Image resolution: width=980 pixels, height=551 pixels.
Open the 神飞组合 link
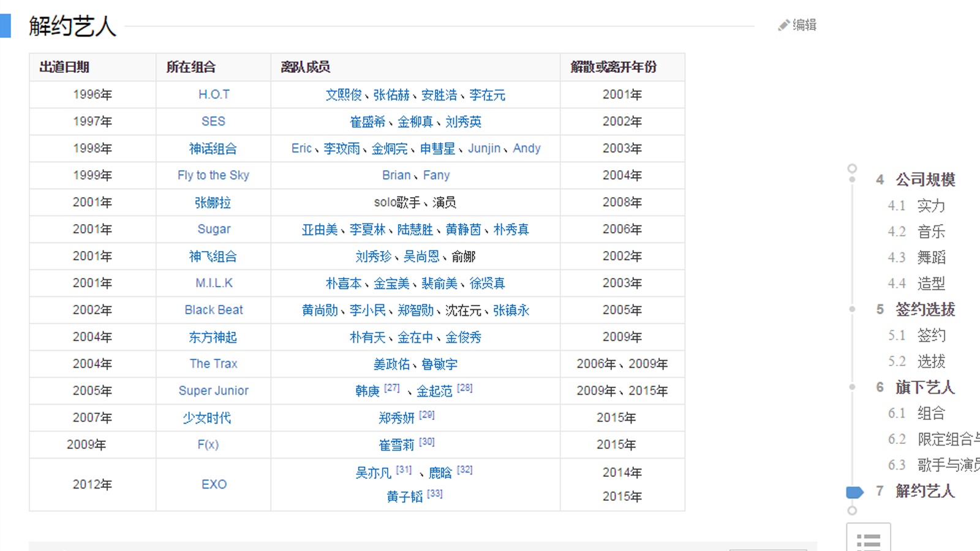(x=213, y=257)
